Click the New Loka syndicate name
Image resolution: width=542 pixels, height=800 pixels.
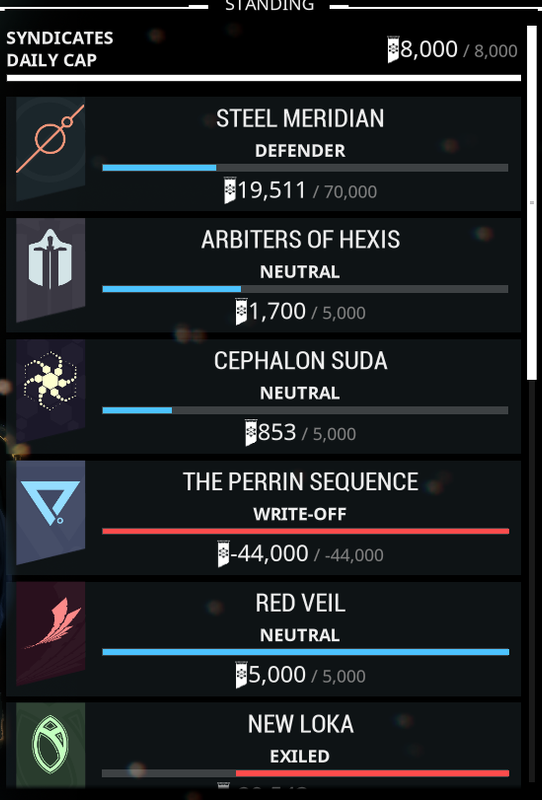pos(300,724)
